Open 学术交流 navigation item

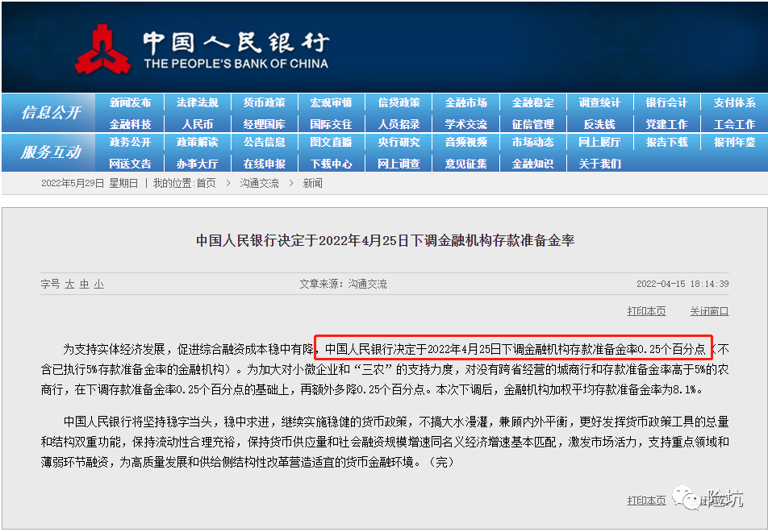465,124
